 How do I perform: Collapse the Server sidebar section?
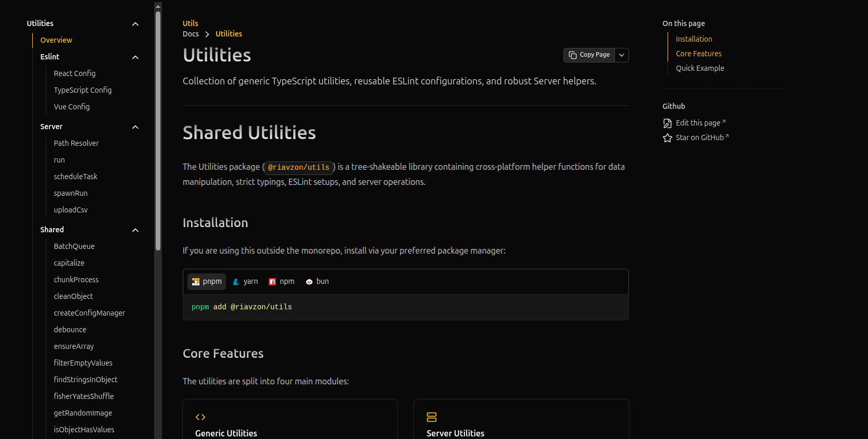coord(135,127)
